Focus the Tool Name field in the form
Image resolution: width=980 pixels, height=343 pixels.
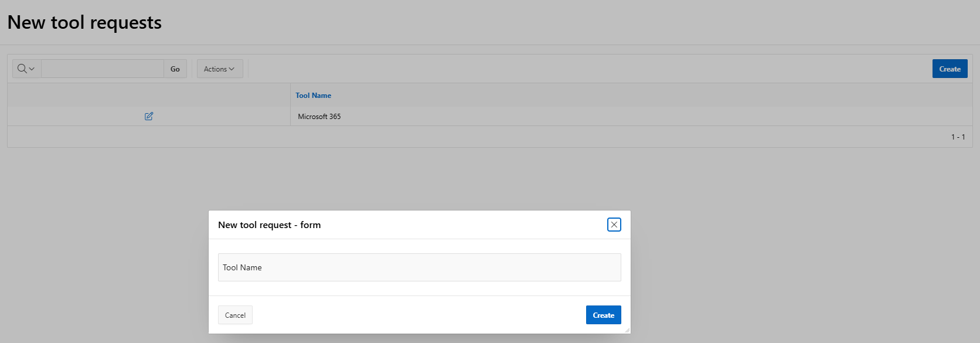click(x=419, y=267)
